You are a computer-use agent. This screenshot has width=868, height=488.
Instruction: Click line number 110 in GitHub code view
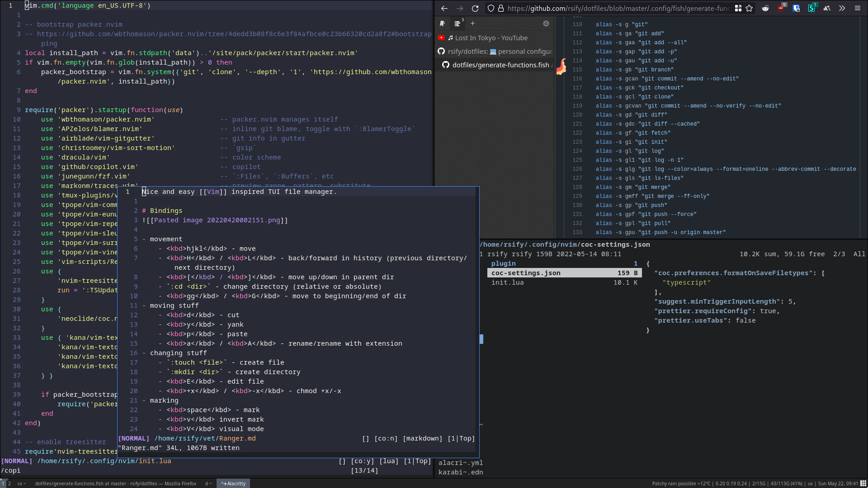pyautogui.click(x=577, y=24)
